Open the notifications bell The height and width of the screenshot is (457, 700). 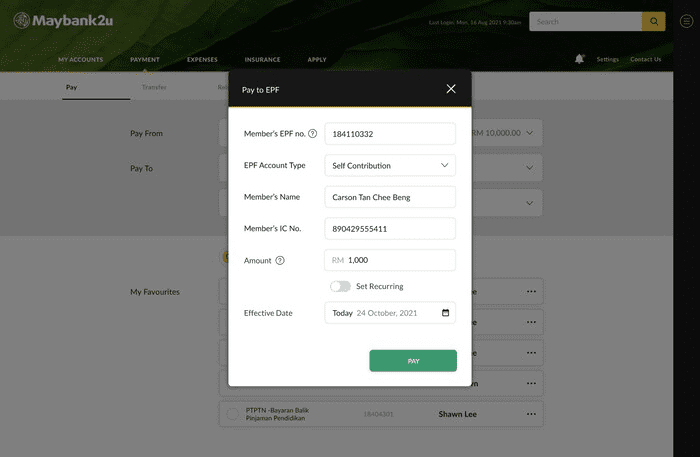pos(579,59)
